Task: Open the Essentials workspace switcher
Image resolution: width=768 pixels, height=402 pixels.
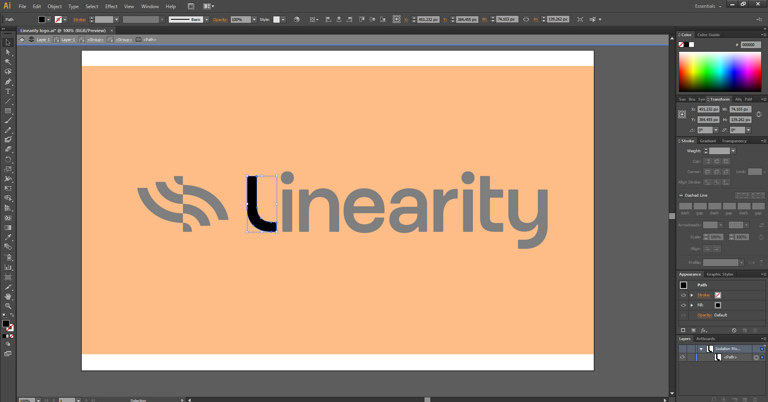Action: click(708, 6)
